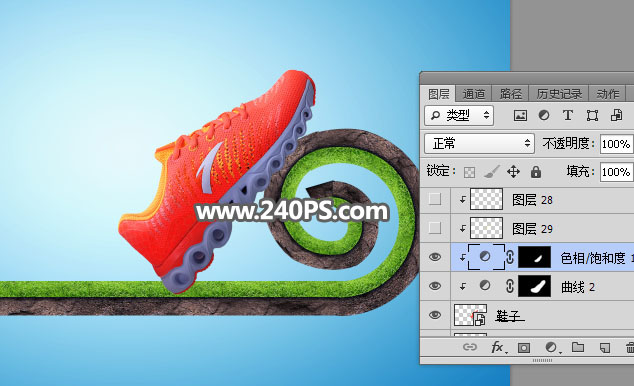Select the 图层 29 layer name
This screenshot has width=634, height=386.
(x=532, y=229)
